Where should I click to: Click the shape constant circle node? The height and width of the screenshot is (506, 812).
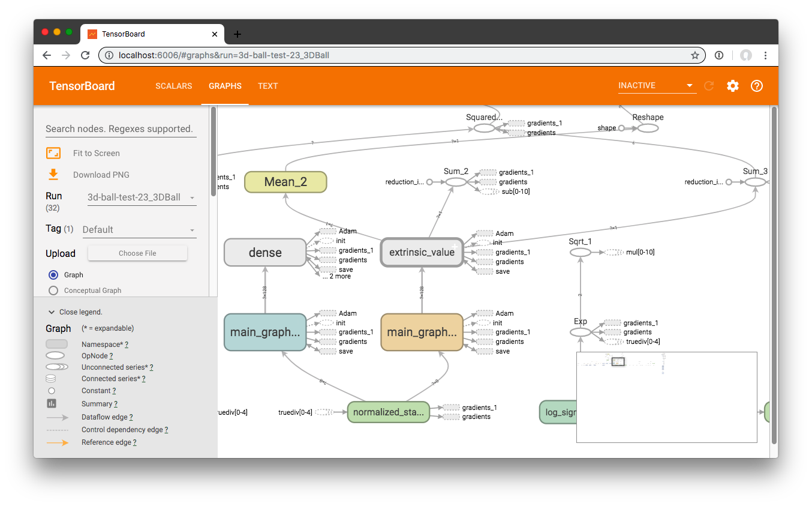[x=621, y=128]
